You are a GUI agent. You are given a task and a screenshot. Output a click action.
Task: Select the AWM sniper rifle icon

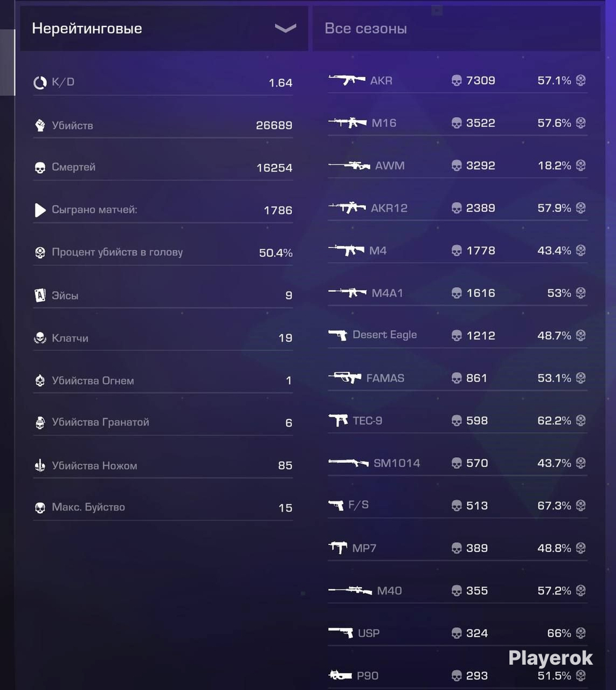349,166
